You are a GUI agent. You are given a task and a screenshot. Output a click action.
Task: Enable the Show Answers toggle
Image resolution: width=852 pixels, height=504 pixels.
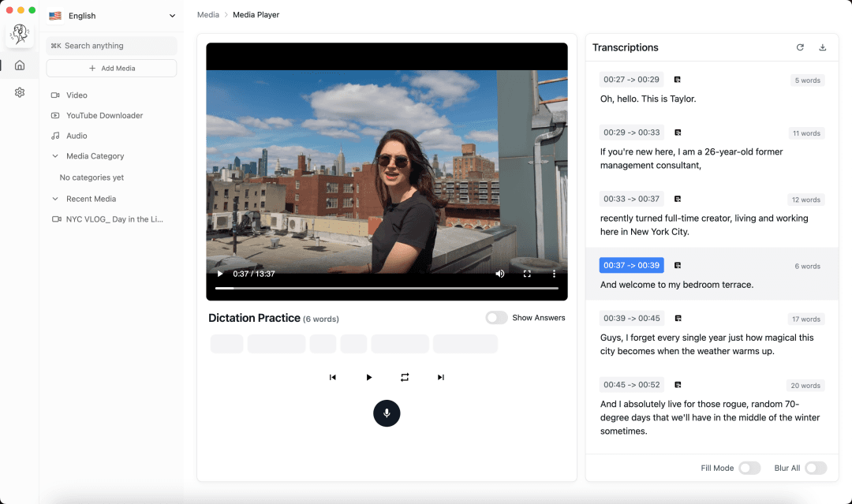496,318
